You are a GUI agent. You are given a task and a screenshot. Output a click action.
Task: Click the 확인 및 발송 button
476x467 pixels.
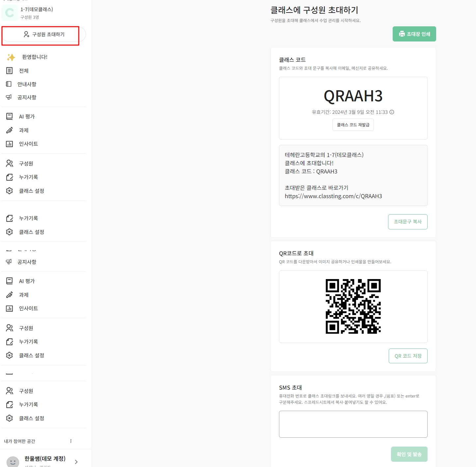point(409,454)
